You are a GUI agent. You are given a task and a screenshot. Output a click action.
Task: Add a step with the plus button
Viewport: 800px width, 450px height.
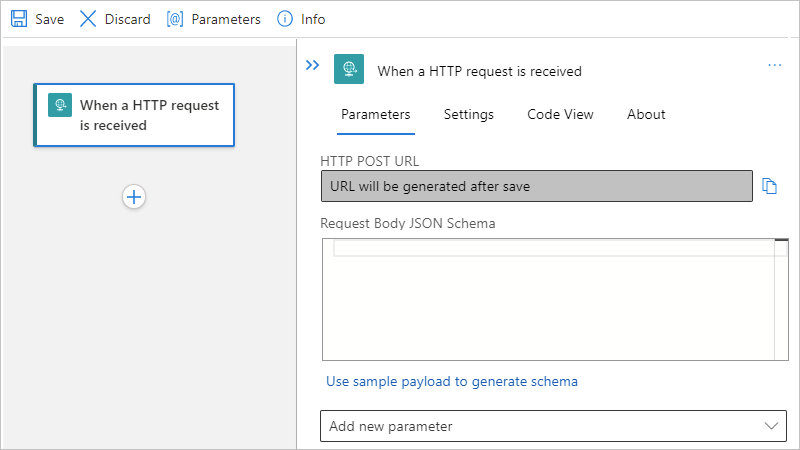tap(134, 197)
